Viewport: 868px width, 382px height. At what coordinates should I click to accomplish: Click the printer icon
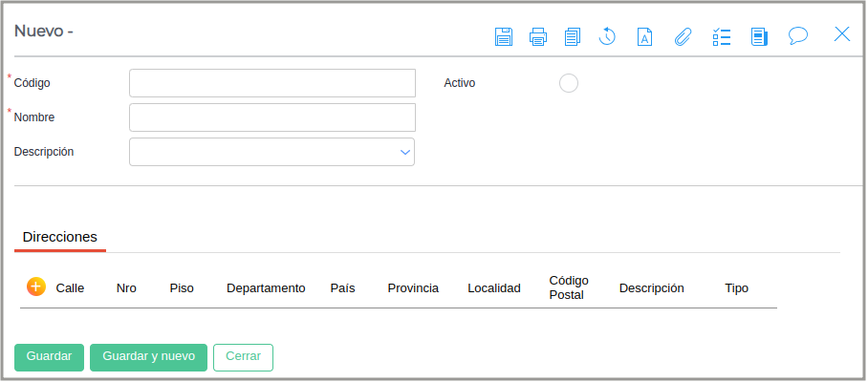(538, 36)
